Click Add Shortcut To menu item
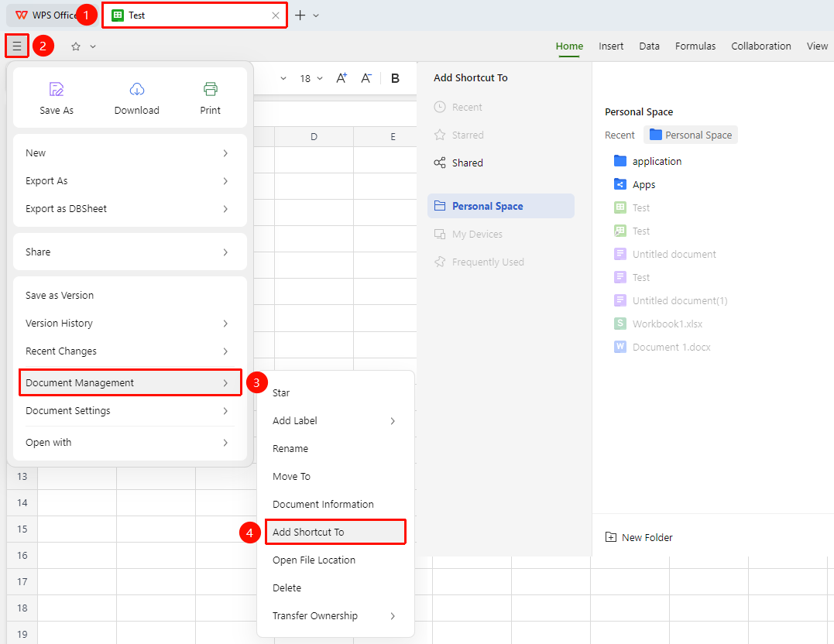Viewport: 834px width, 644px height. [x=335, y=532]
